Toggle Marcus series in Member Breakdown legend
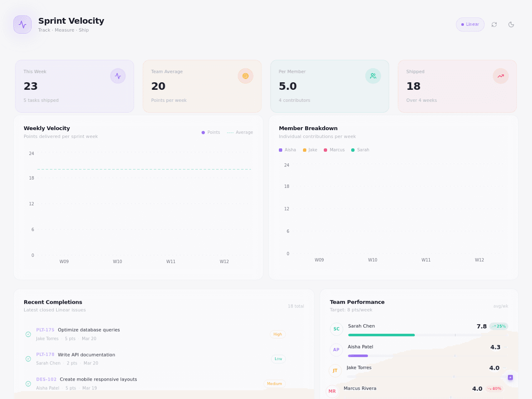Viewport: 532px width, 399px height. coord(334,150)
